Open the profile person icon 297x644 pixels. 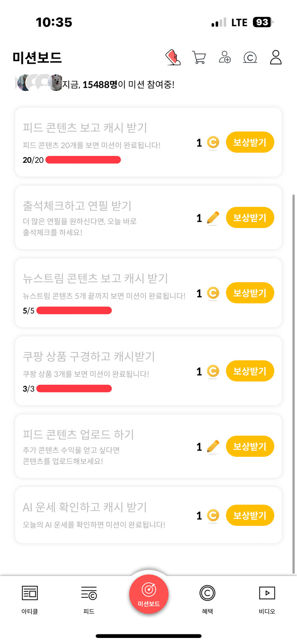pos(276,57)
